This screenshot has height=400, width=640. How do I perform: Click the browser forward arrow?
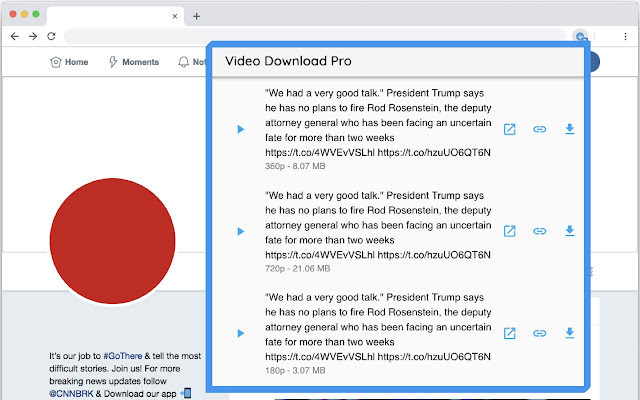[33, 36]
